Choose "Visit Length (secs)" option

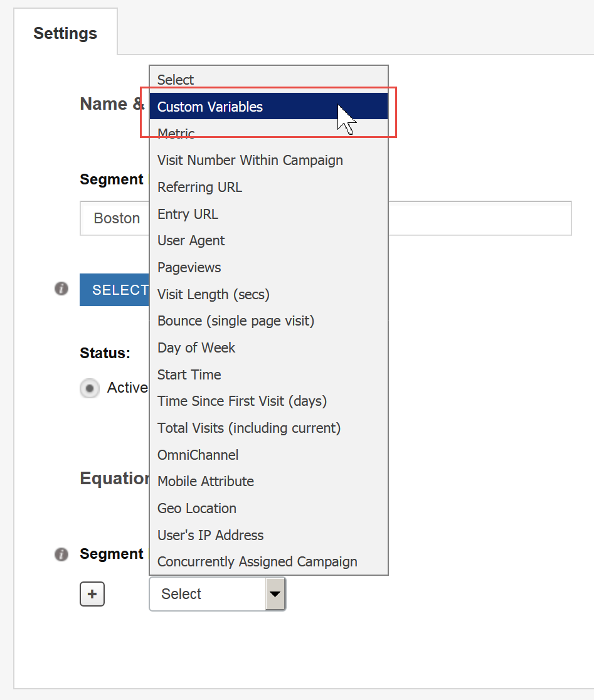213,294
